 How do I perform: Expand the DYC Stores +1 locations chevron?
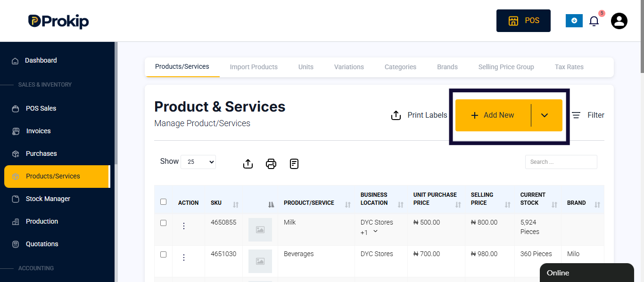tap(375, 231)
